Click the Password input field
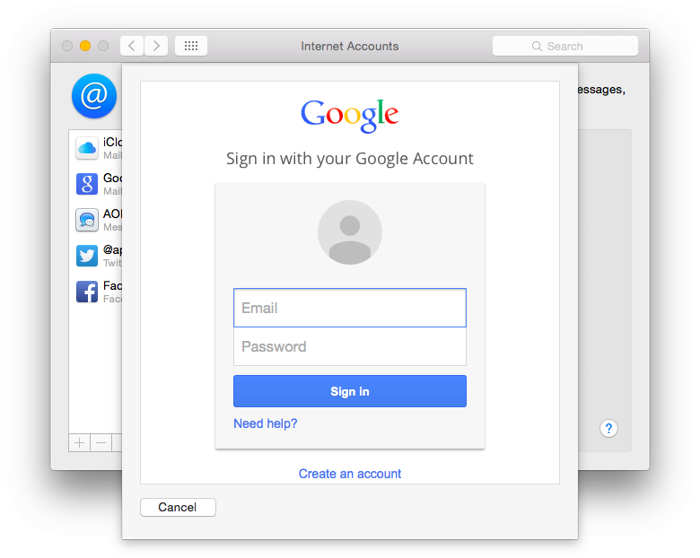The width and height of the screenshot is (700, 558). [350, 346]
